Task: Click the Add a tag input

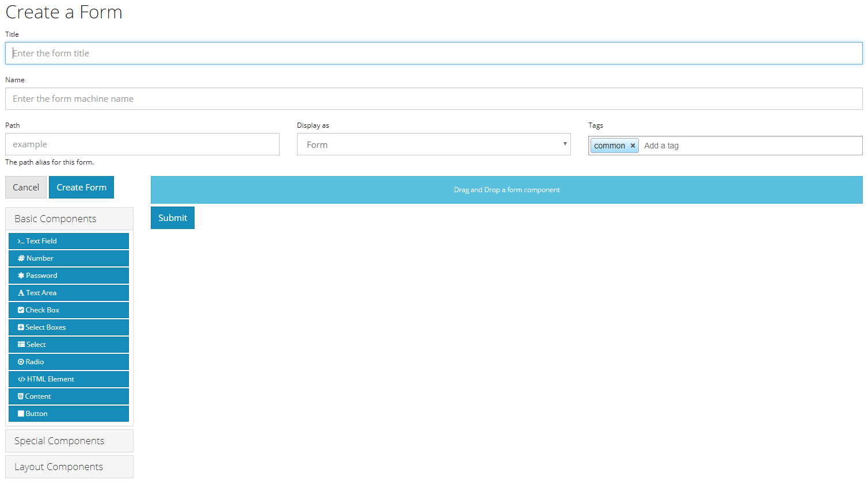Action: click(748, 146)
